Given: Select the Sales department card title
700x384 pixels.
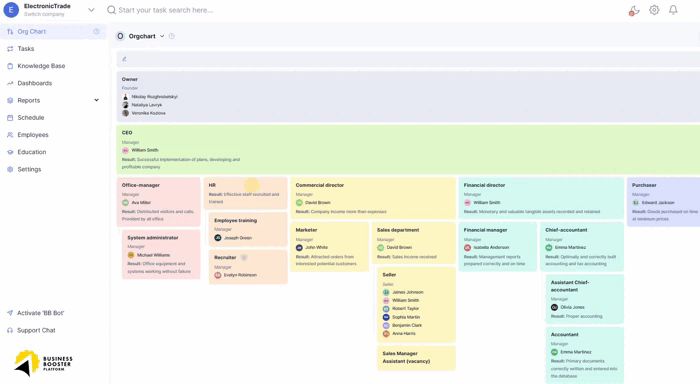Looking at the screenshot, I should click(398, 230).
